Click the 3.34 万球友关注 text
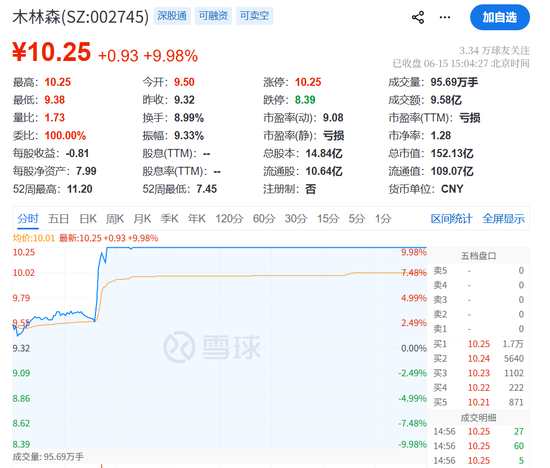This screenshot has width=550, height=468. pos(494,51)
